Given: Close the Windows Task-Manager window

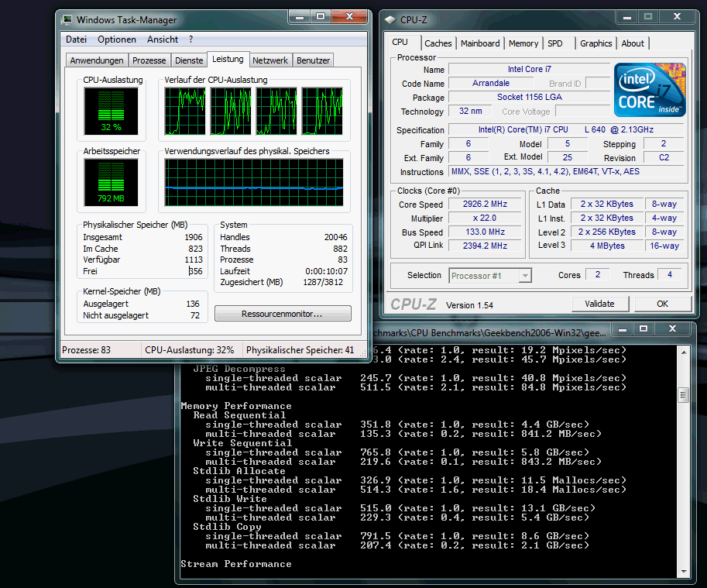Looking at the screenshot, I should [x=349, y=17].
